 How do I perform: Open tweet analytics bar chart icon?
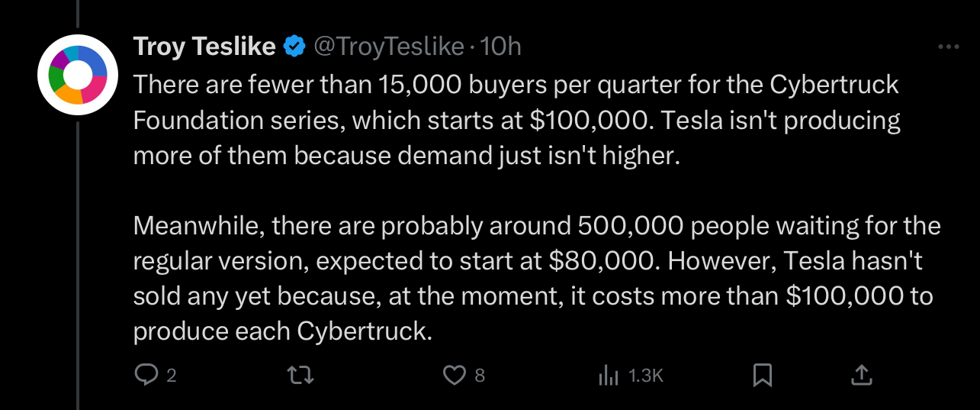pos(608,375)
